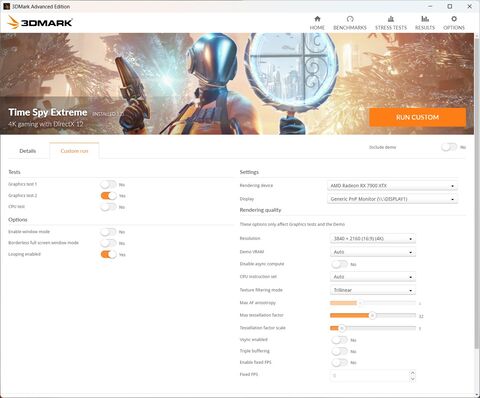Select the Custom run tab
Viewport: 480px width, 398px height.
click(x=74, y=151)
